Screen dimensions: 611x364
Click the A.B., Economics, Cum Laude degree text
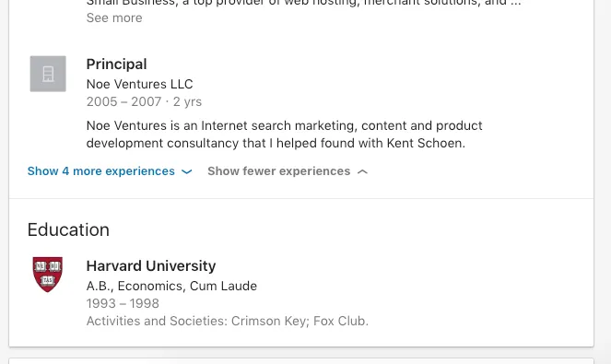[x=171, y=286]
